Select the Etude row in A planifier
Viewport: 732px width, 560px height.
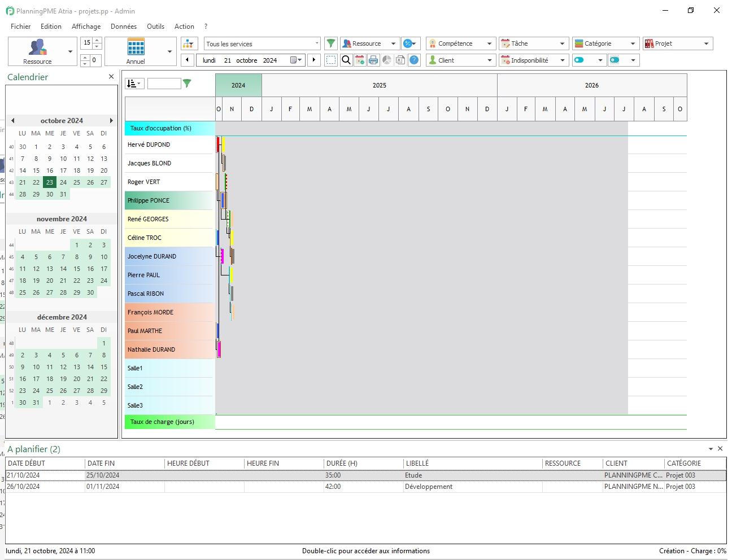[x=366, y=475]
